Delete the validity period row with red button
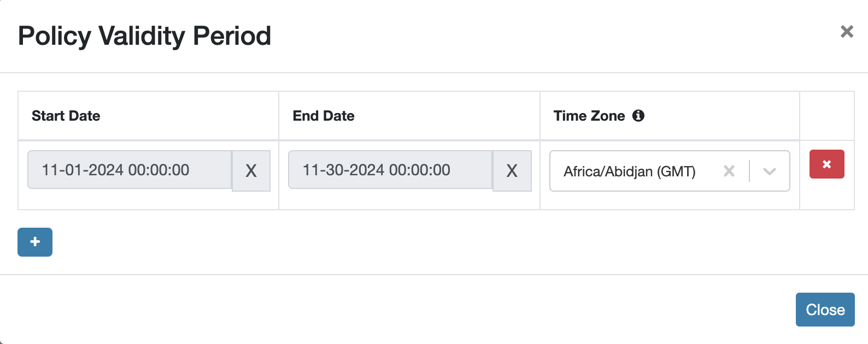 pyautogui.click(x=826, y=164)
